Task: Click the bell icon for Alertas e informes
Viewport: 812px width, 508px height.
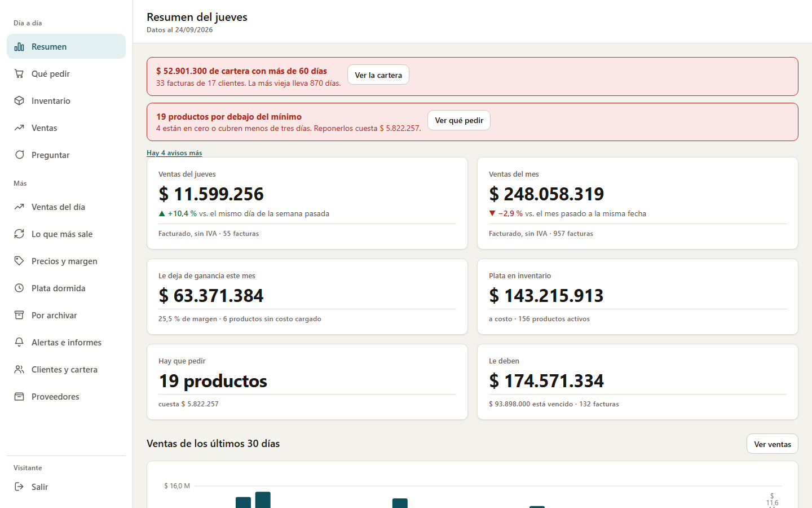Action: pyautogui.click(x=19, y=343)
